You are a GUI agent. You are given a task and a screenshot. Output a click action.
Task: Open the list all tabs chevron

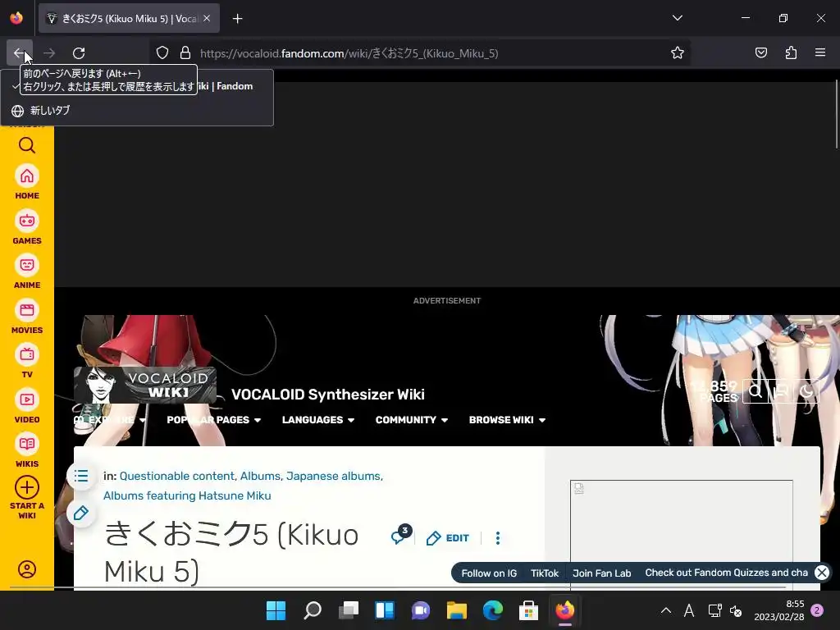click(x=677, y=18)
